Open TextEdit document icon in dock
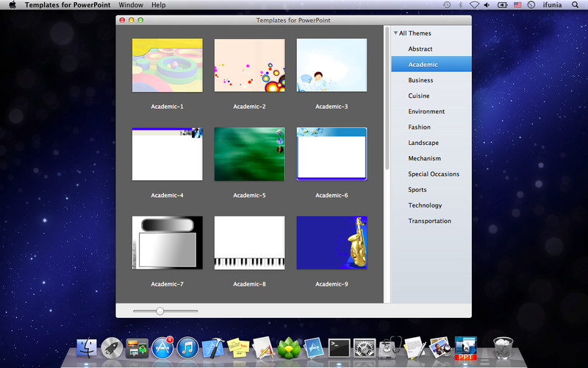The height and width of the screenshot is (368, 588). (415, 347)
